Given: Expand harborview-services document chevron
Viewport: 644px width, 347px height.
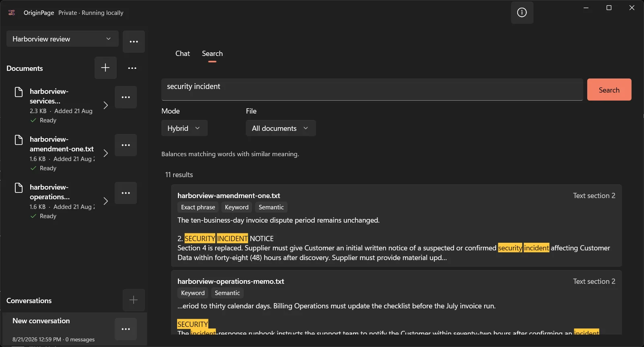Looking at the screenshot, I should point(105,105).
